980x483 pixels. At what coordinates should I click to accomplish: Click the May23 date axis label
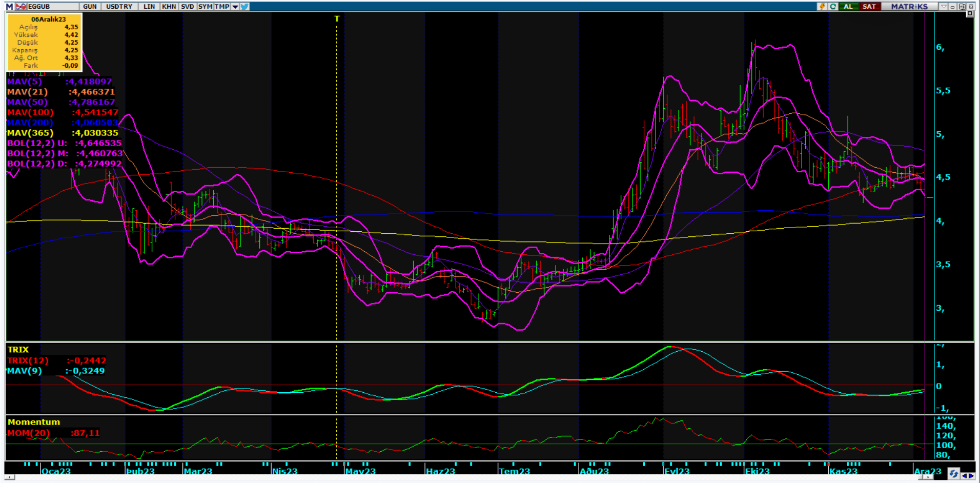click(x=360, y=471)
